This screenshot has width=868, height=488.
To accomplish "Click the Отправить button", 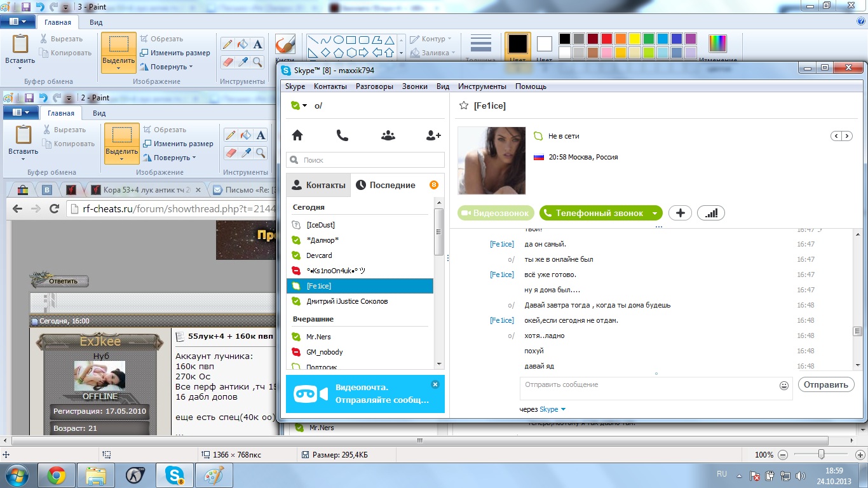I will point(826,384).
